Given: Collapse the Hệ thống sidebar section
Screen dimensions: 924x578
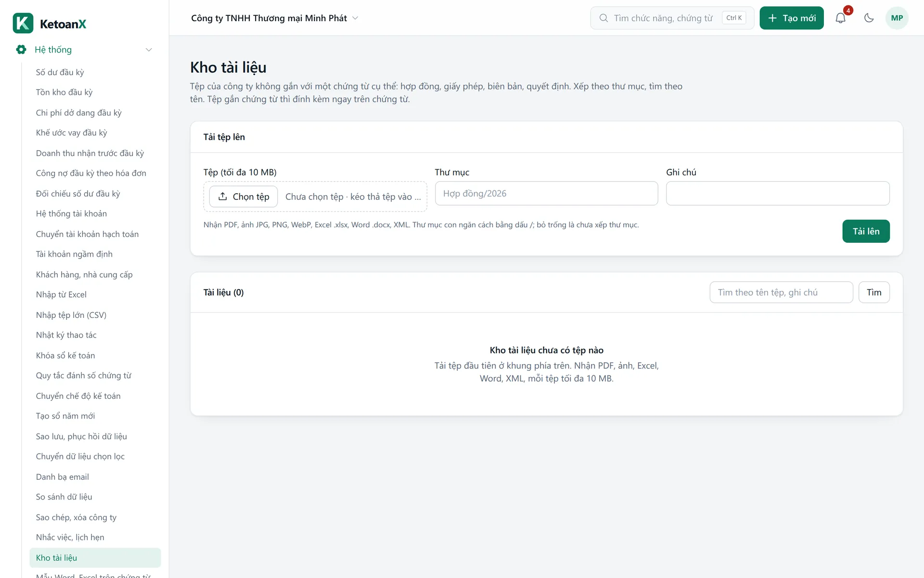Looking at the screenshot, I should pos(149,50).
